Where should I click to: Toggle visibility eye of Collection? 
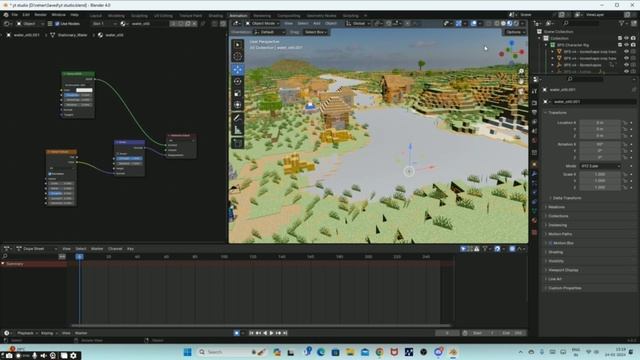click(x=626, y=38)
